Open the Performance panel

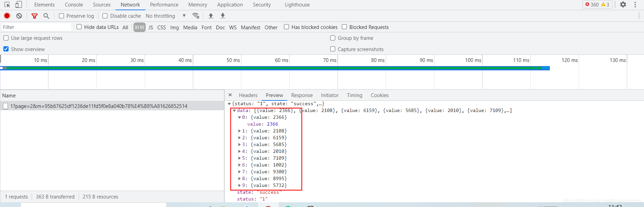click(x=164, y=5)
